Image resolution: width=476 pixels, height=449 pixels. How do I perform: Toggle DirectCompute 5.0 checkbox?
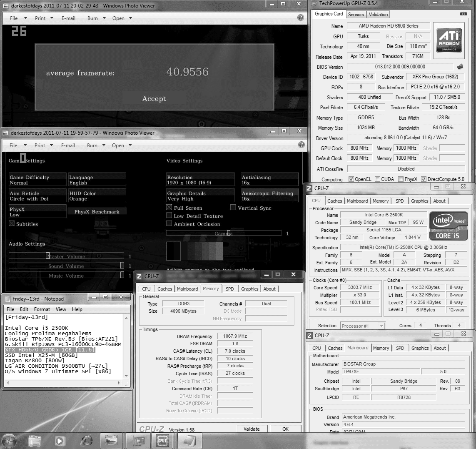click(424, 179)
